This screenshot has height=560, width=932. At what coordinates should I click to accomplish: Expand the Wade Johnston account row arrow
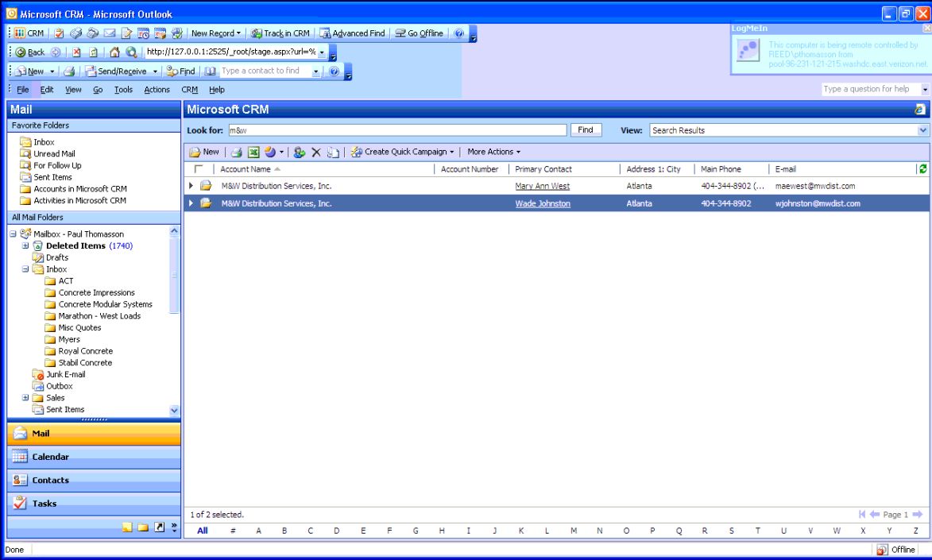191,203
